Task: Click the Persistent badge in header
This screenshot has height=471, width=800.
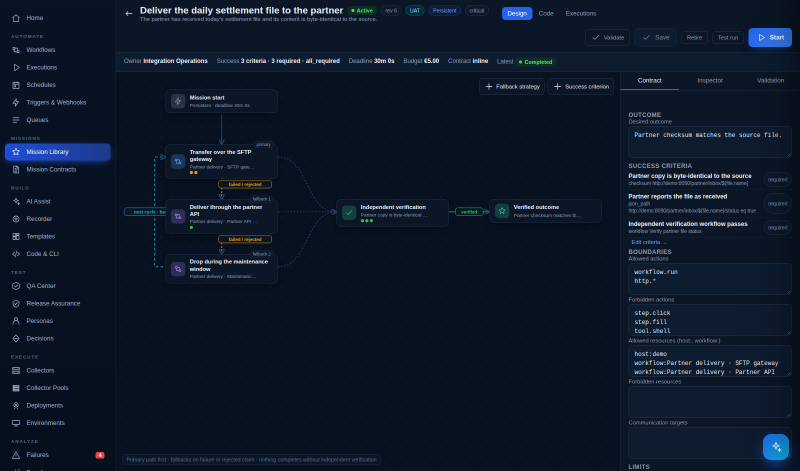Action: (444, 11)
